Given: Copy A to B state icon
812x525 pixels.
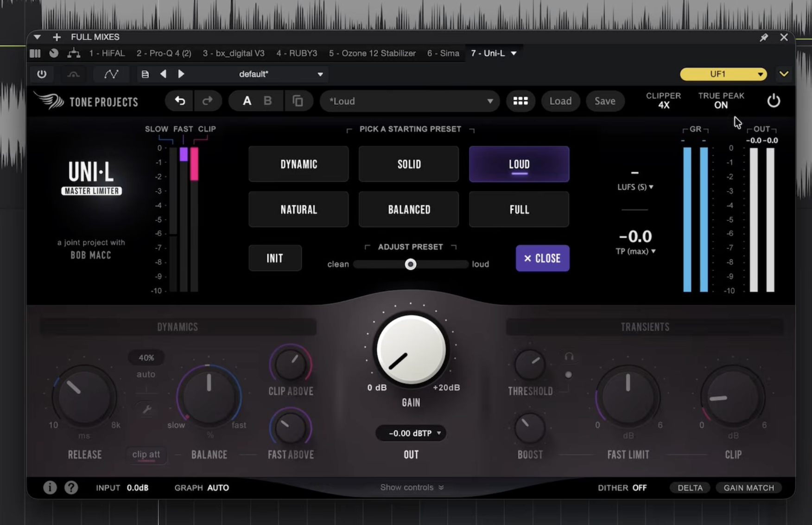Looking at the screenshot, I should (298, 101).
